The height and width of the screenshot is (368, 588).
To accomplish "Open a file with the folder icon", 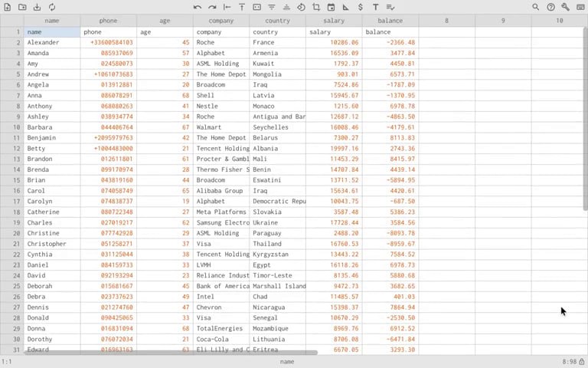I will click(x=22, y=7).
